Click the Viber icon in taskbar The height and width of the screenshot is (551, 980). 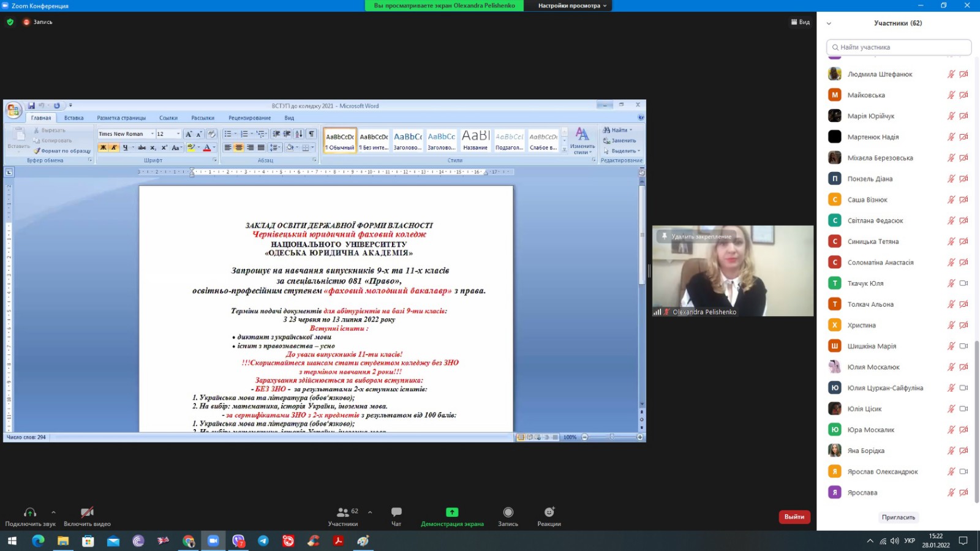238,541
